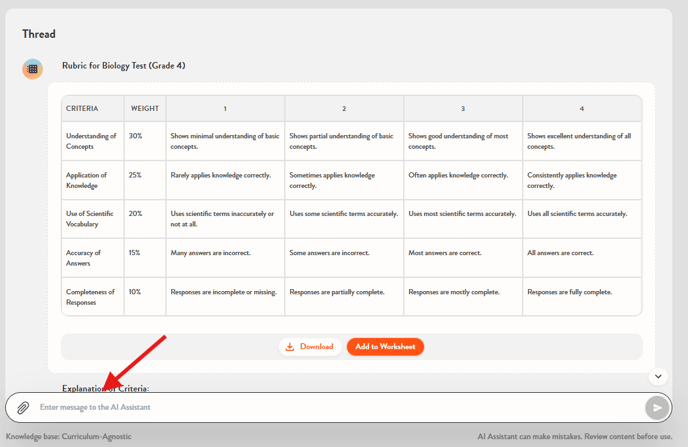Click the download icon beside Download

(290, 347)
